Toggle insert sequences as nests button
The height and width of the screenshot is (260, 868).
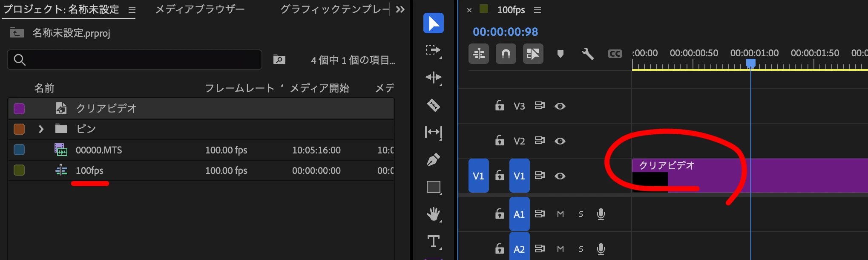pos(479,54)
